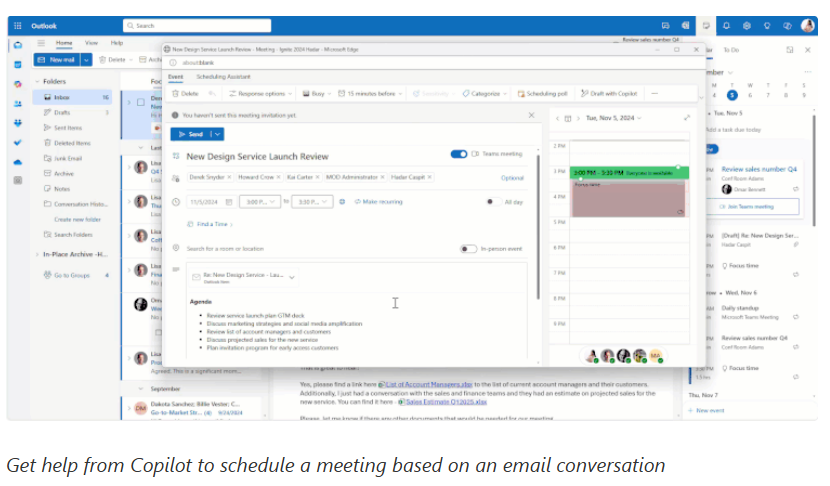The image size is (830, 486).
Task: Switch to the Scheduling Assistant tab
Action: coord(223,77)
